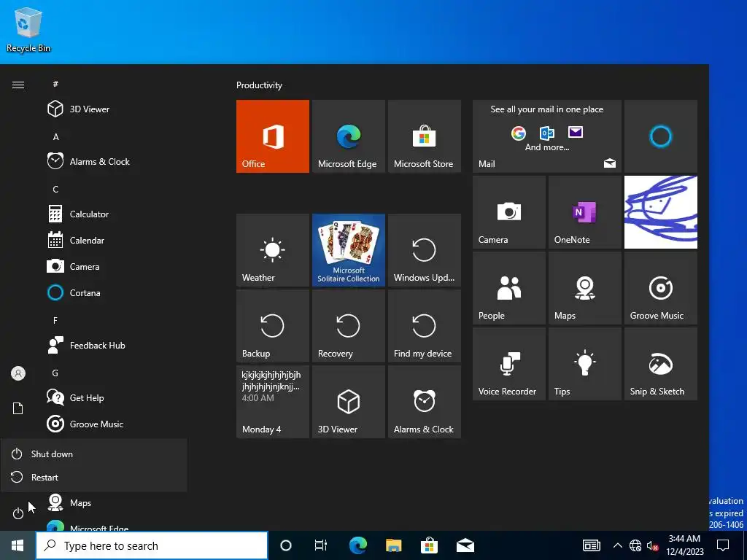Screen dimensions: 747x560
Task: Open the Weather tile
Action: (x=273, y=250)
